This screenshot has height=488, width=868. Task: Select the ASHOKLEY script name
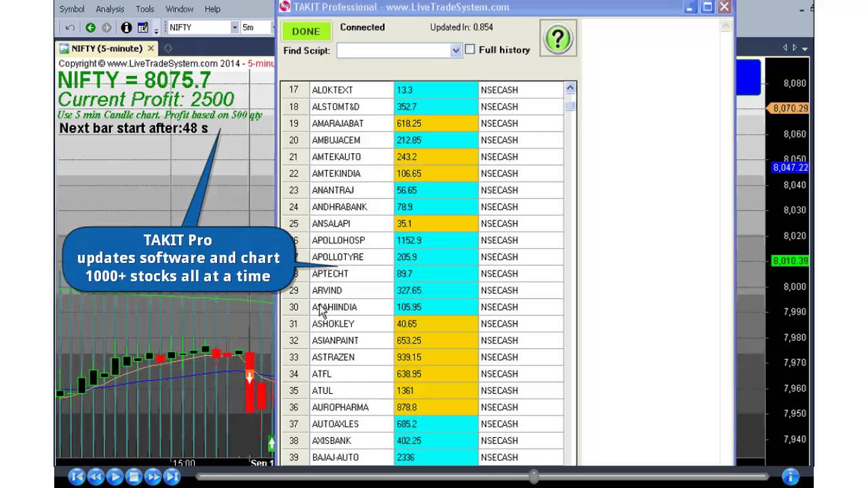pyautogui.click(x=333, y=324)
